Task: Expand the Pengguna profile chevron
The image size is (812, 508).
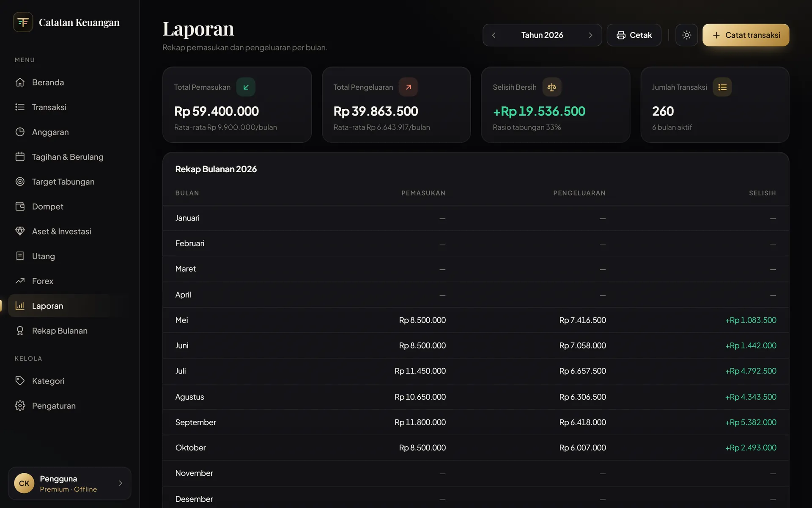Action: 121,483
